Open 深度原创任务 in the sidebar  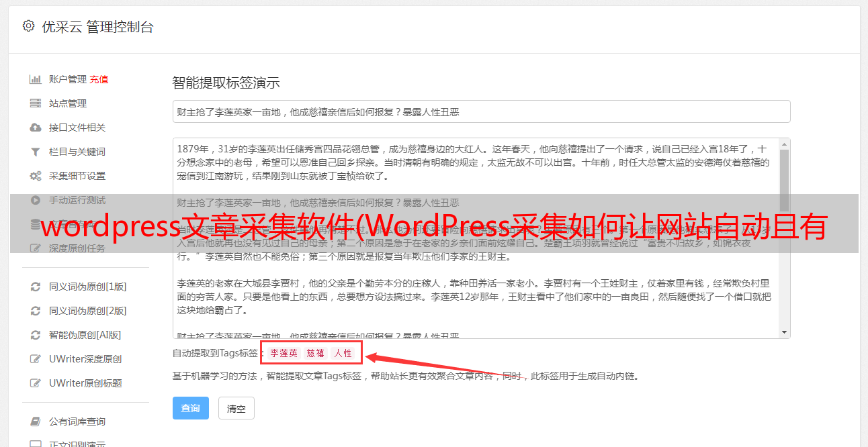pyautogui.click(x=77, y=248)
